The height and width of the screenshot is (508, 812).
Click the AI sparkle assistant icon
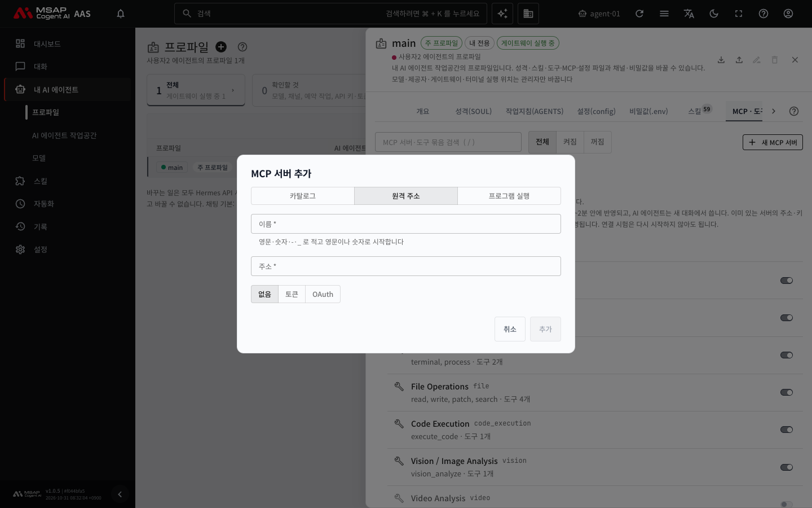tap(502, 14)
